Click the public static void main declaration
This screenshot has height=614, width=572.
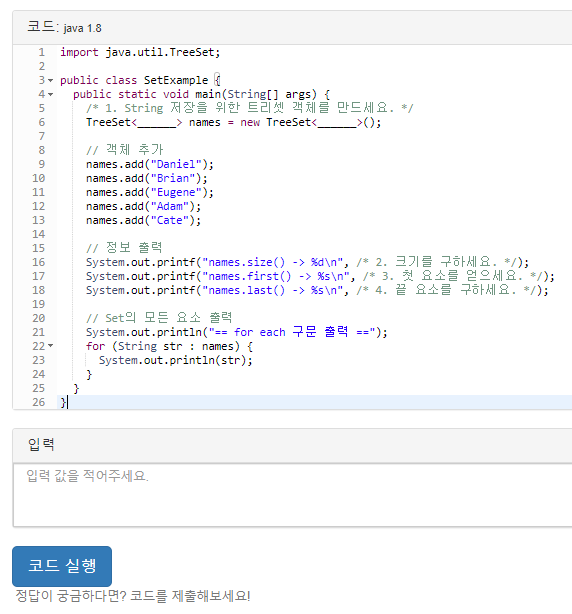[201, 95]
